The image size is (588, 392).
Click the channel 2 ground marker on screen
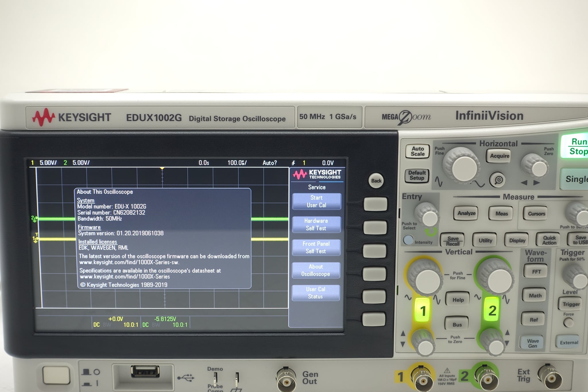(34, 219)
